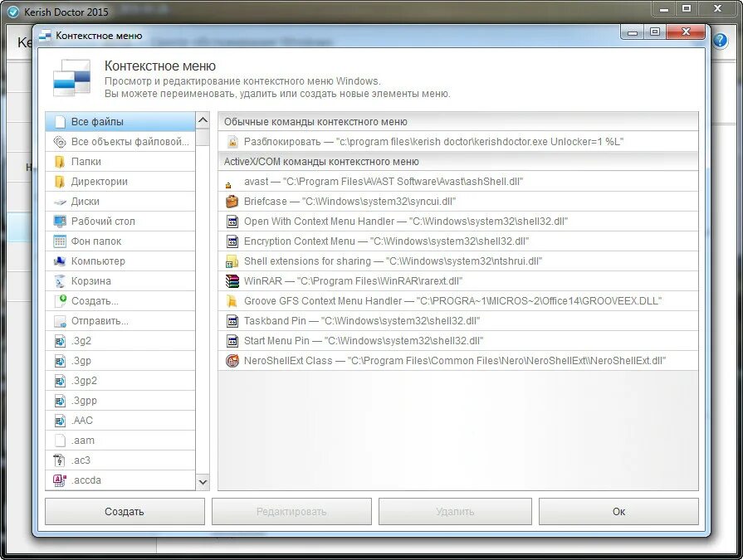743x560 pixels.
Task: Click the media file icon beside .3g2
Action: pos(60,341)
